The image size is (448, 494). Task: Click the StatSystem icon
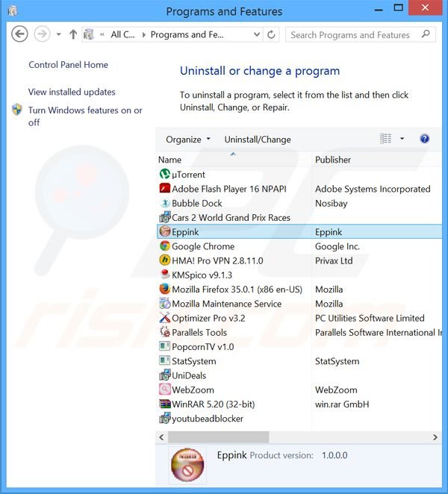[164, 360]
